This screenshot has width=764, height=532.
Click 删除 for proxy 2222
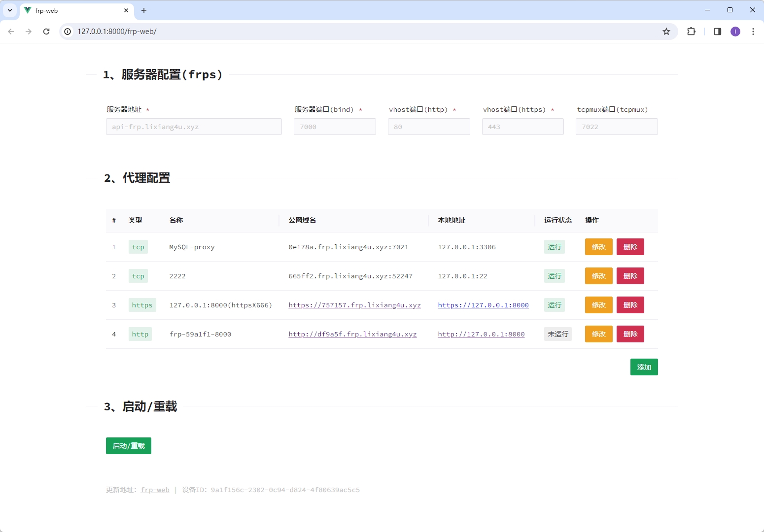[630, 276]
